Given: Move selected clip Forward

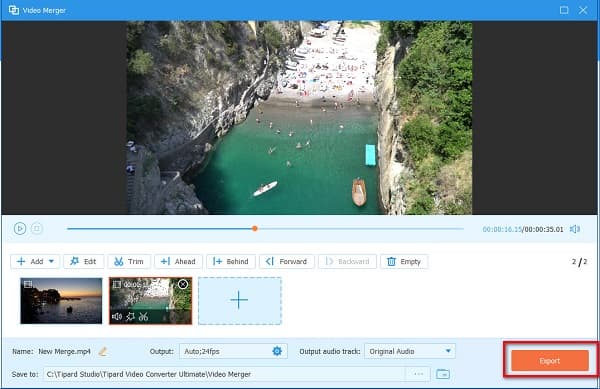Looking at the screenshot, I should 287,261.
